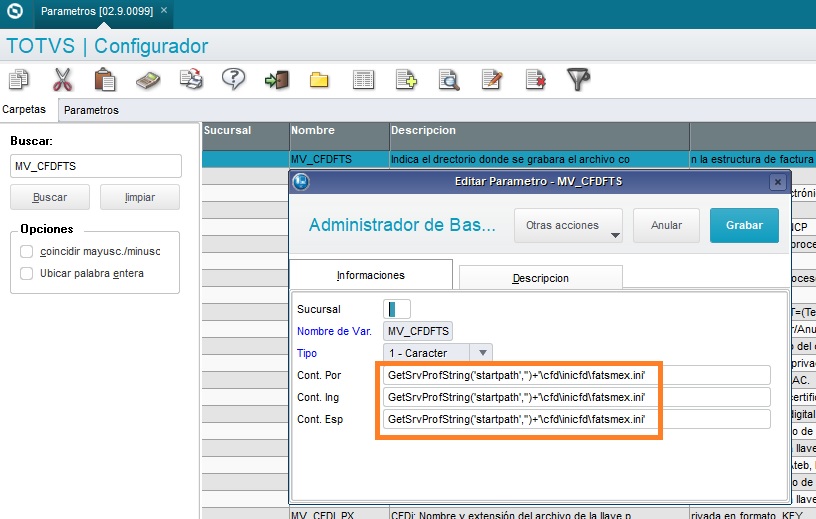The height and width of the screenshot is (519, 816).
Task: Click the add new document icon
Action: pyautogui.click(x=406, y=80)
